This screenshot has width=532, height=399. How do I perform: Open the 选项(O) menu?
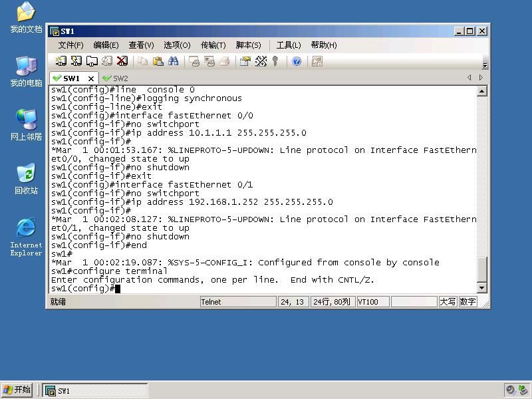coord(177,45)
